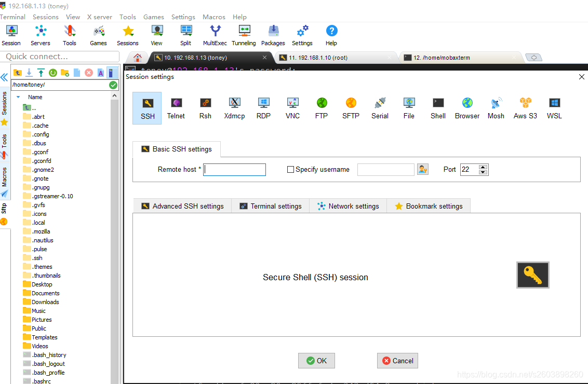
Task: Collapse the Name column tree arrow
Action: coord(18,97)
